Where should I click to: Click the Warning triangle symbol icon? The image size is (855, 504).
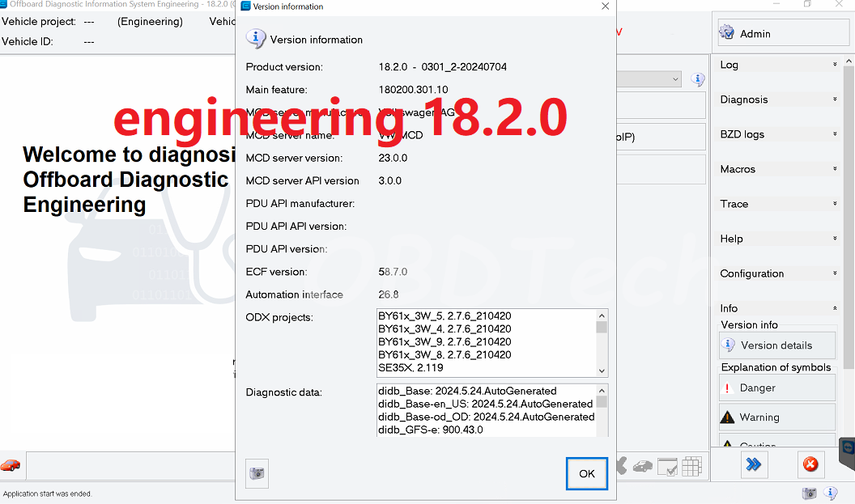click(x=727, y=417)
